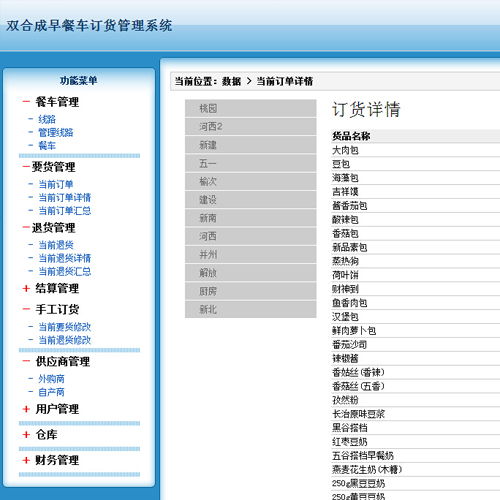Click 数据 in the breadcrumb
The height and width of the screenshot is (500, 500).
tap(231, 81)
